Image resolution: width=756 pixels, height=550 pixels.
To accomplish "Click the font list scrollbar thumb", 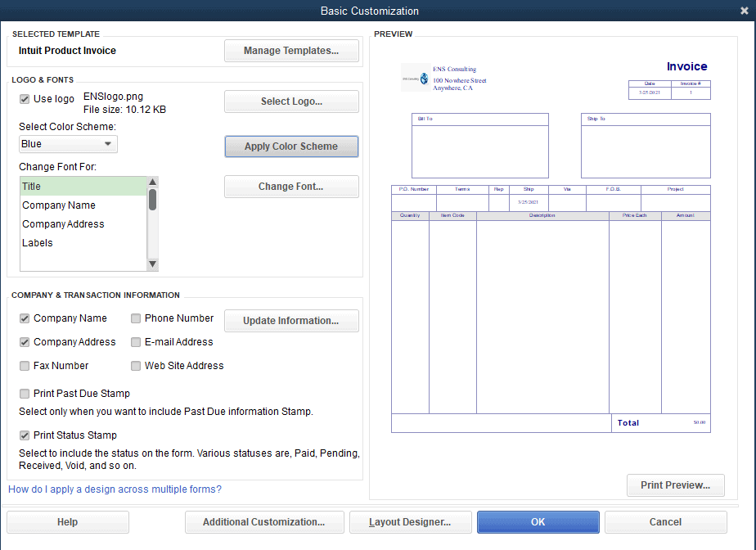I will coord(152,200).
